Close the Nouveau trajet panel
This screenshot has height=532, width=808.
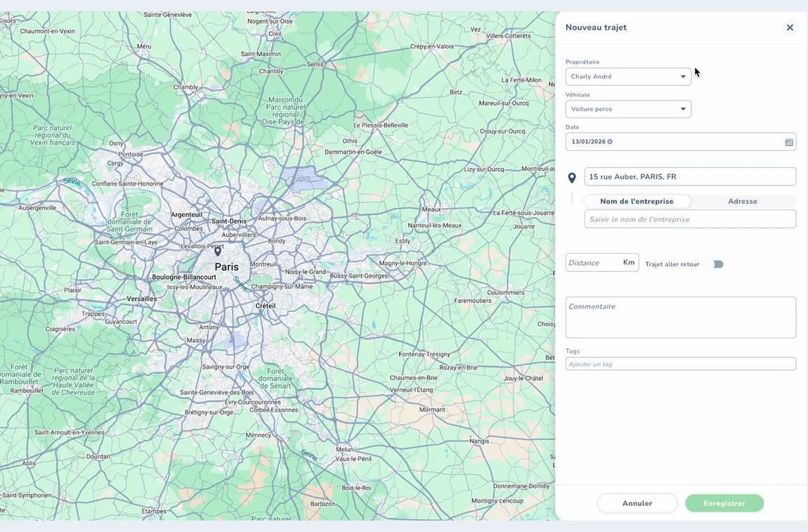tap(790, 27)
